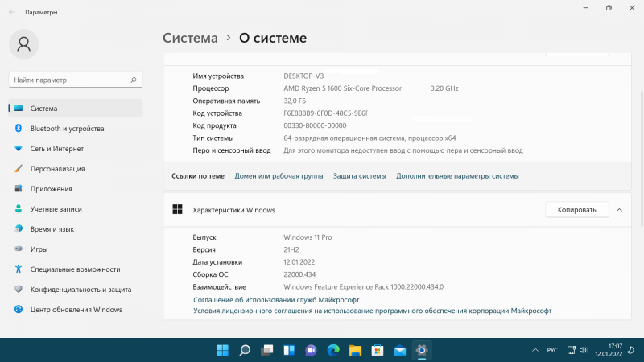Image resolution: width=644 pixels, height=362 pixels.
Task: Open the Приложения section
Action: point(52,189)
